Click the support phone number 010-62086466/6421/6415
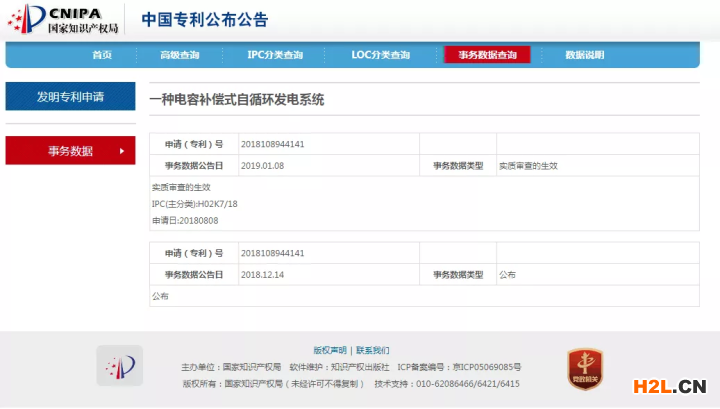The height and width of the screenshot is (409, 720). point(468,384)
